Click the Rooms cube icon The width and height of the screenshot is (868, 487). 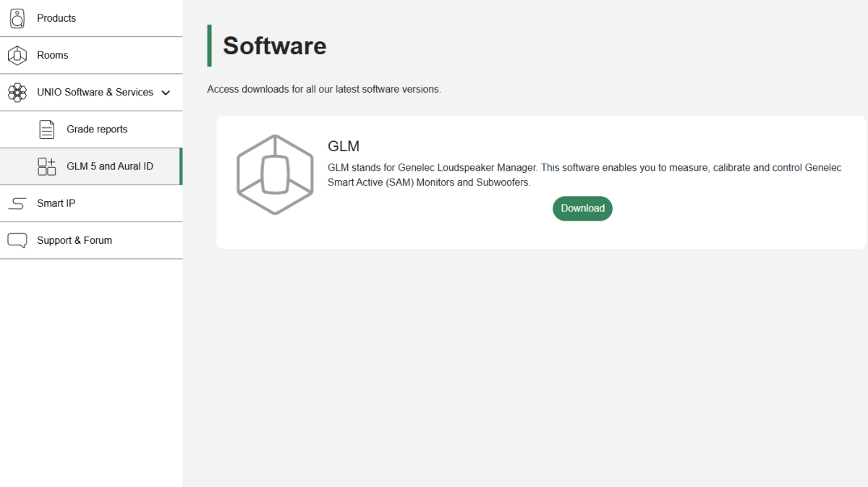[x=17, y=55]
